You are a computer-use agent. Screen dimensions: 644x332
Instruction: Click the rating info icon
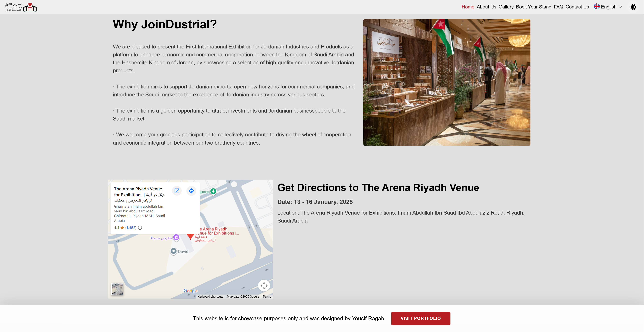click(140, 228)
